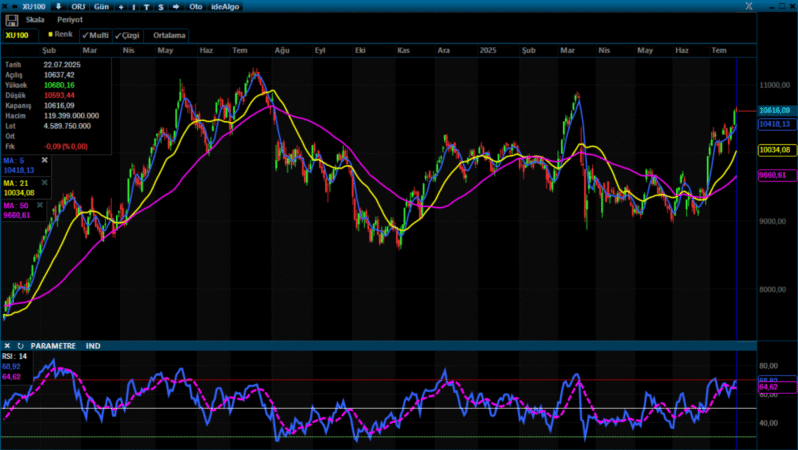798x450 pixels.
Task: Click the 10418,13 blue tag on the price axis
Action: [777, 124]
